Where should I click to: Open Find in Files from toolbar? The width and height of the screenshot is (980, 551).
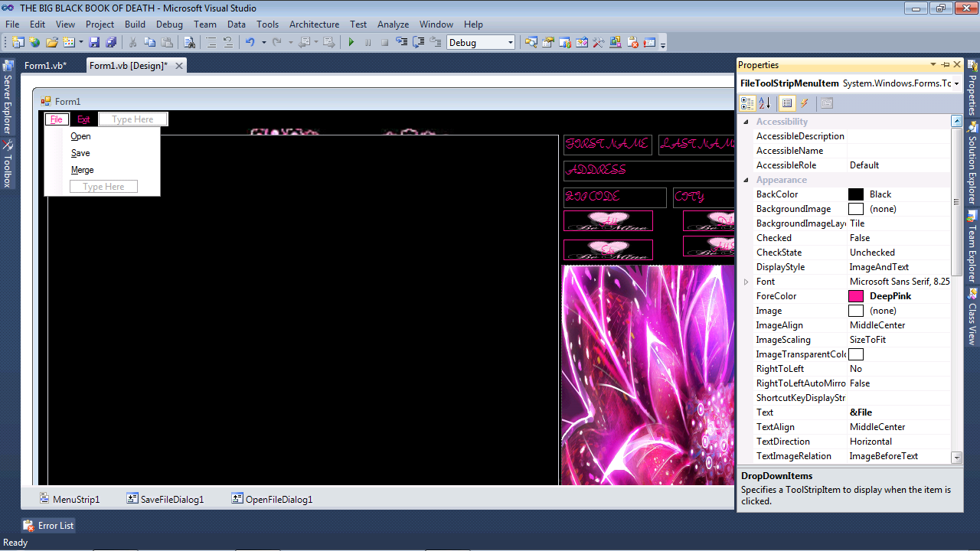[189, 43]
